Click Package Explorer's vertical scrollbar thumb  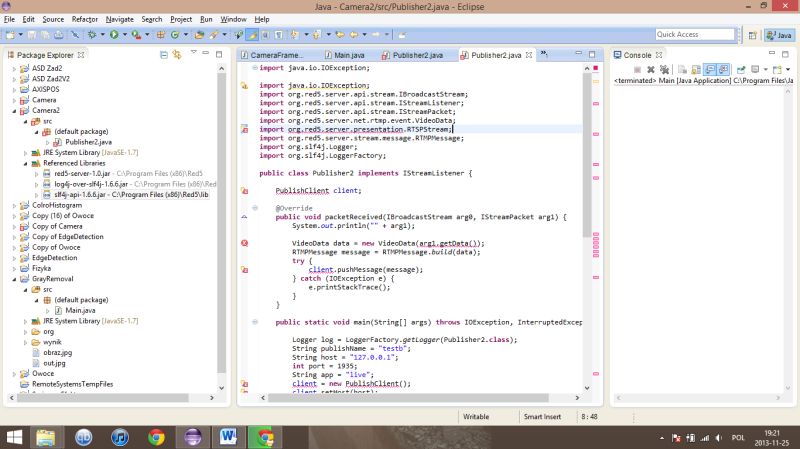point(221,223)
